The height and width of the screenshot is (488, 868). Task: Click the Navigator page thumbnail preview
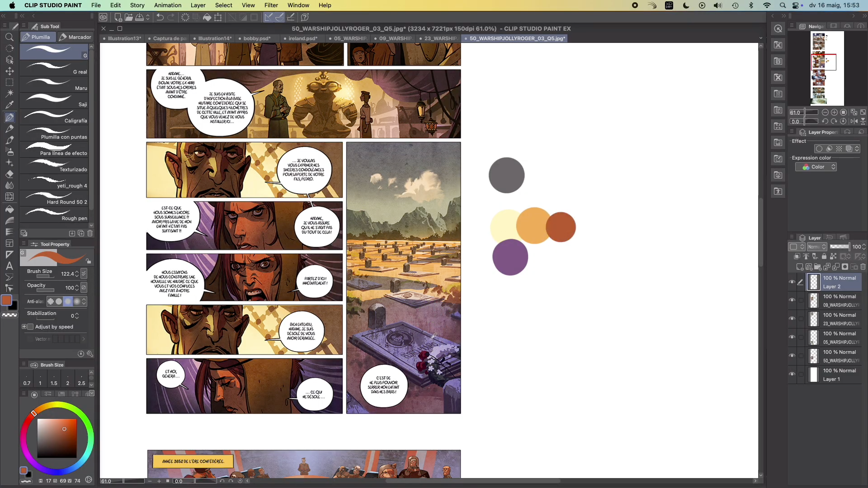point(827,69)
